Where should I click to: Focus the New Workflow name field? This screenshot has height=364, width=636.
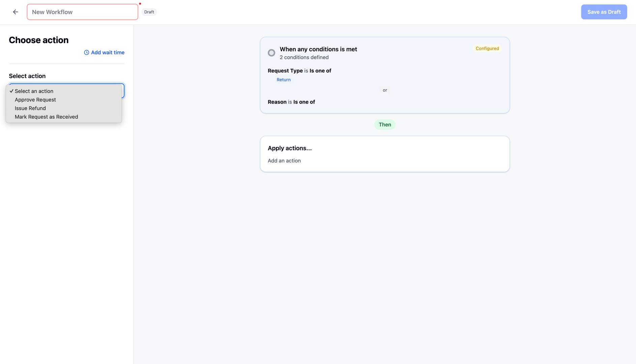82,12
